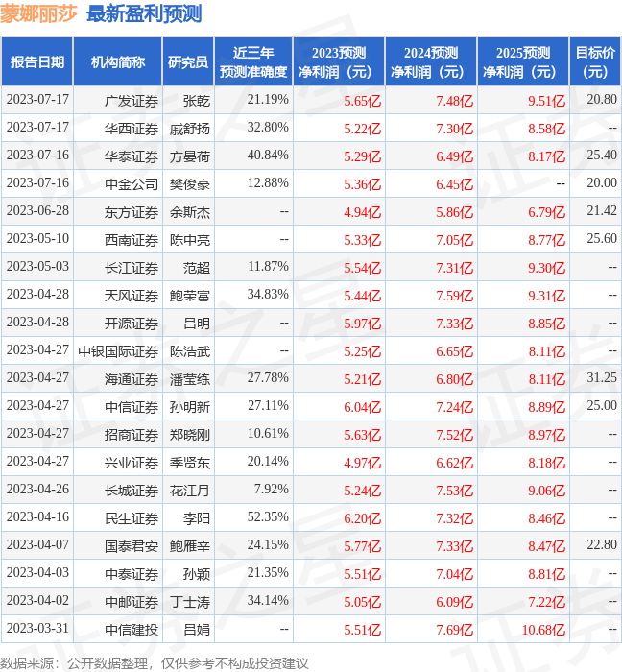Click 2025 profit 9.51亿
Image resolution: width=622 pixels, height=672 pixels.
coord(546,101)
